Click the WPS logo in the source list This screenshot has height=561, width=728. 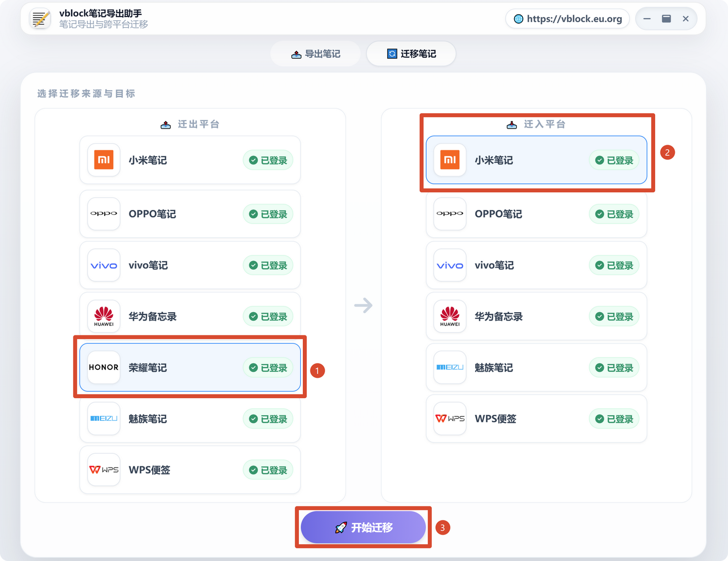[104, 469]
